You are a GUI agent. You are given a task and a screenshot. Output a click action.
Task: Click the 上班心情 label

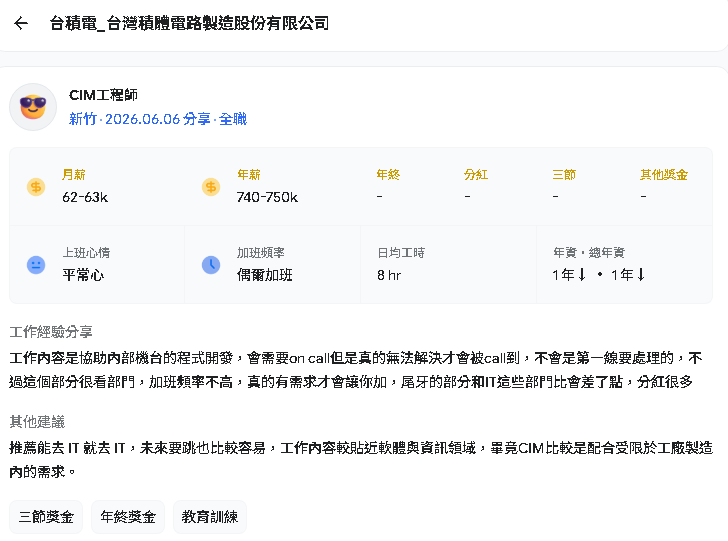pyautogui.click(x=86, y=253)
